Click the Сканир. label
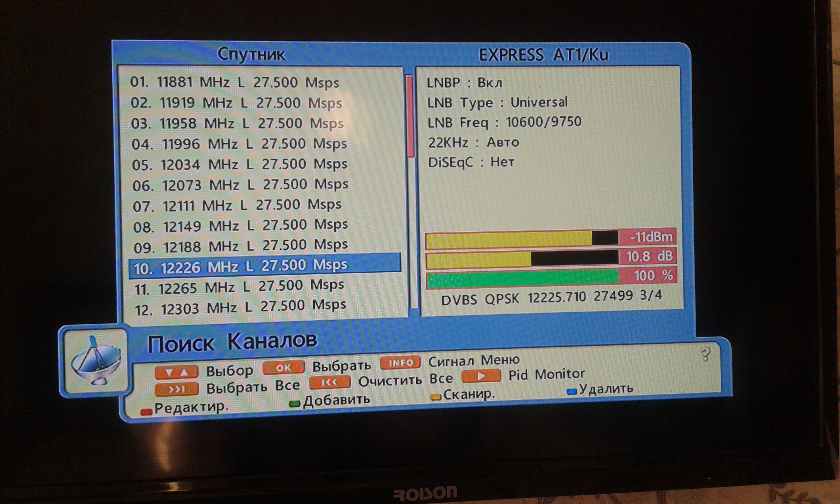 pos(470,395)
